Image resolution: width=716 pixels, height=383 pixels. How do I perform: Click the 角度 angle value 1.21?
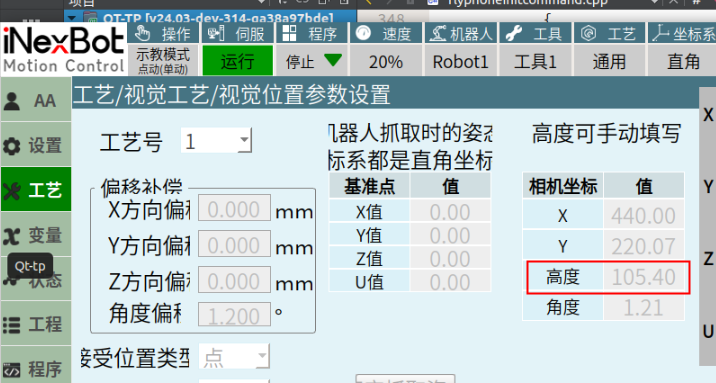point(644,307)
